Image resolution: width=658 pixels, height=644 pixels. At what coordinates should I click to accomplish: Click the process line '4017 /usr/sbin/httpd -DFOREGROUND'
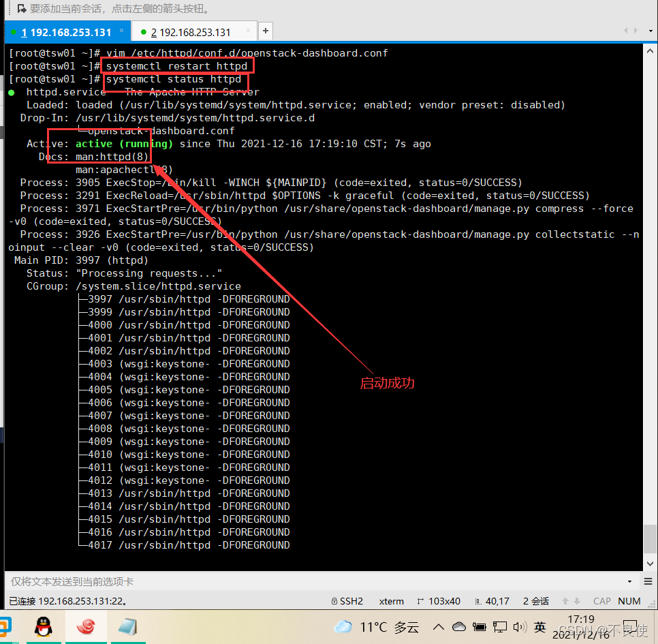point(189,545)
